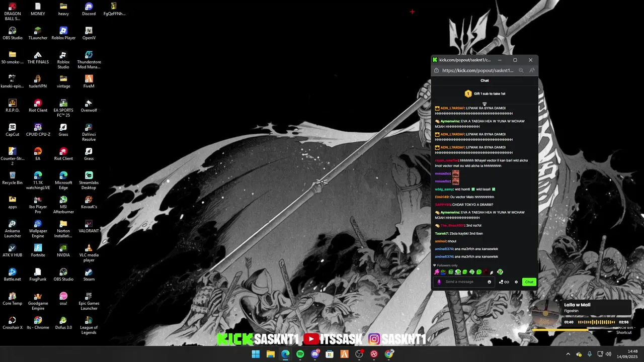Open the OBS Studio desktop shortcut near DRAGON BALL
This screenshot has height=362, width=644.
(13, 34)
